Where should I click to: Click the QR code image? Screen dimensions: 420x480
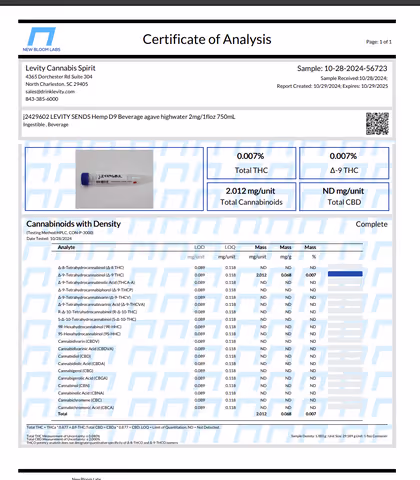coord(377,123)
